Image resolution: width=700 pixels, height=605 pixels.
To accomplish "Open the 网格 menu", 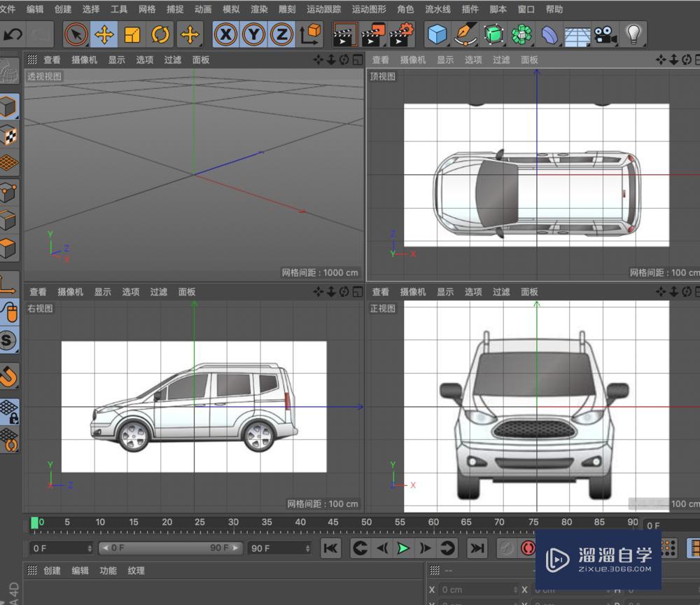I will (147, 9).
